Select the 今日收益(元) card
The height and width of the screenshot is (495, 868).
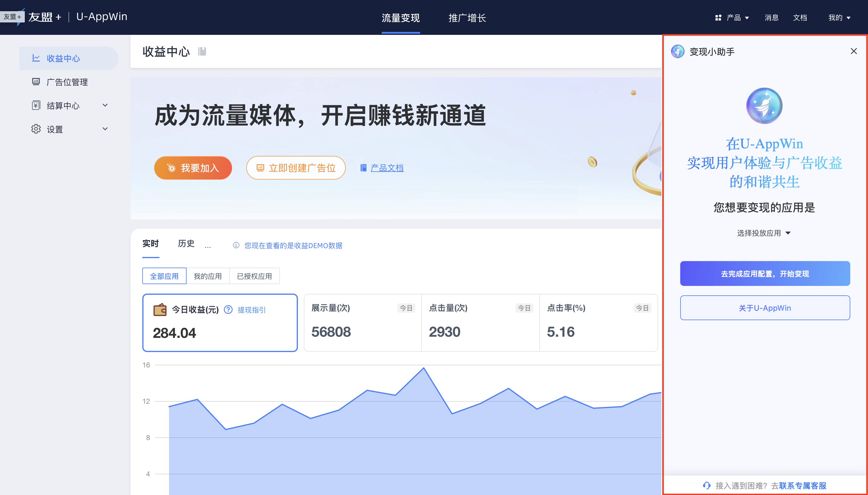[220, 323]
